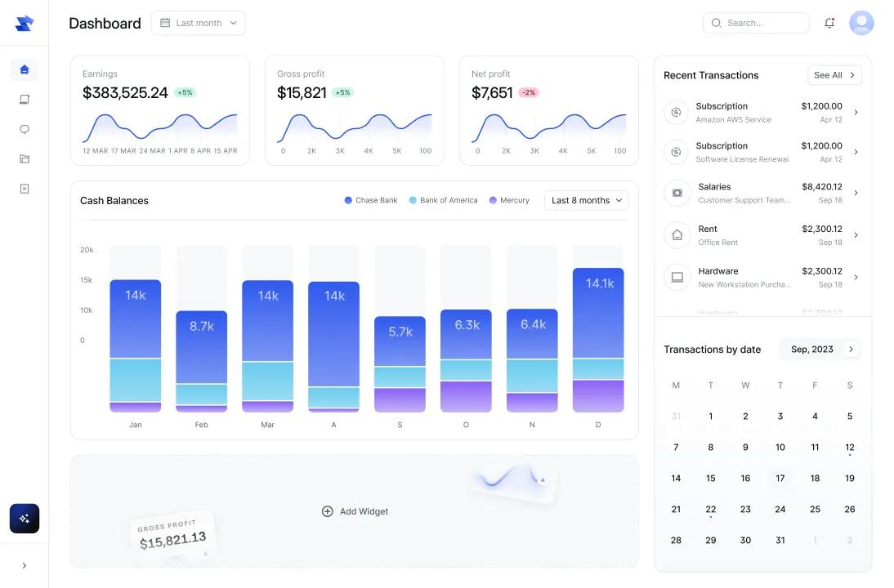Launch the AI sparkle assistant button
Image resolution: width=894 pixels, height=588 pixels.
point(25,519)
